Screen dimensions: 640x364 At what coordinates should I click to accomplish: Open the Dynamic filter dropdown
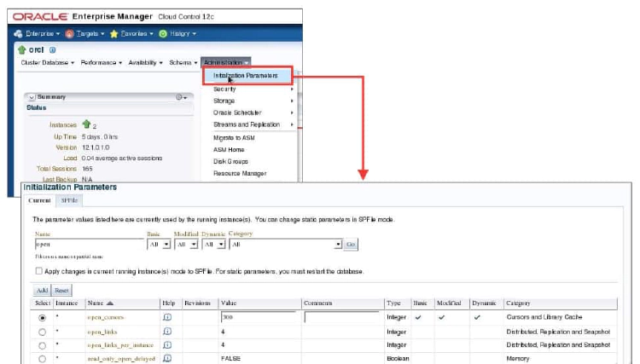(213, 245)
